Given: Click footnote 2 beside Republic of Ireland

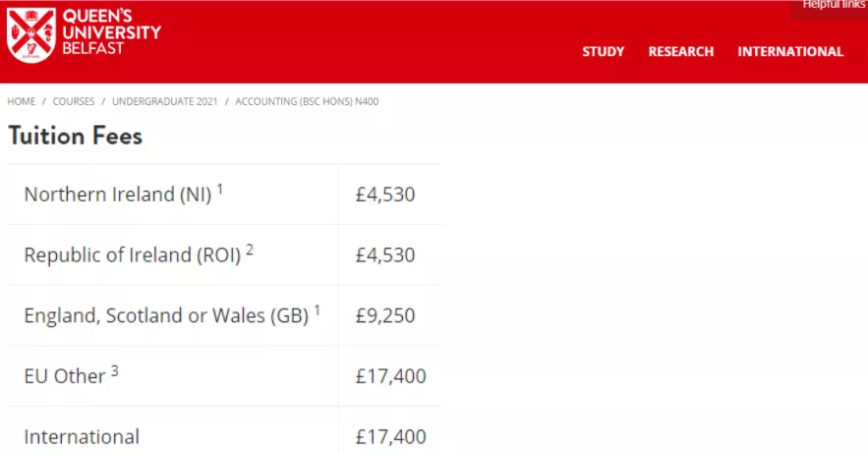Looking at the screenshot, I should coord(250,249).
